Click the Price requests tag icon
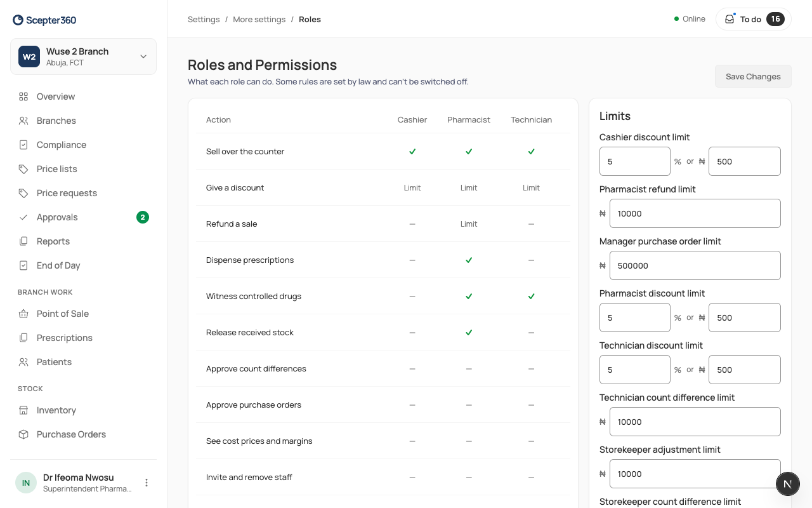The width and height of the screenshot is (812, 508). pos(23,193)
